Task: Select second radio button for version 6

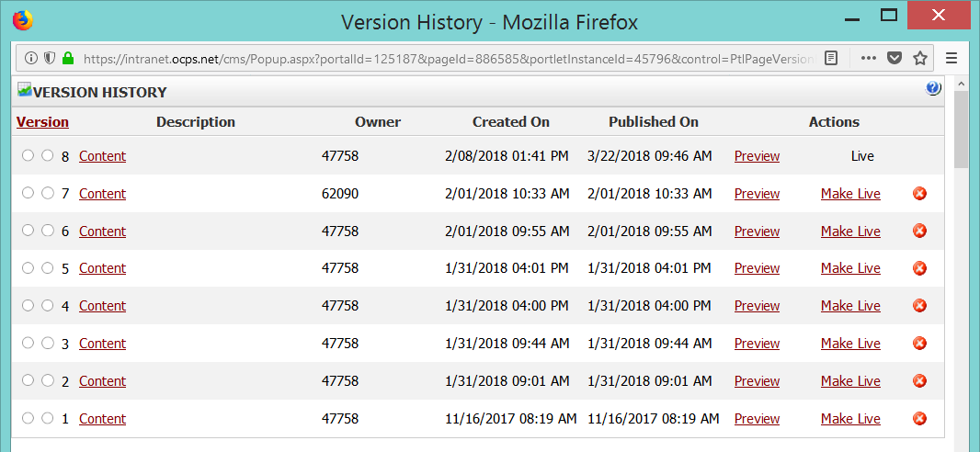Action: coord(48,231)
